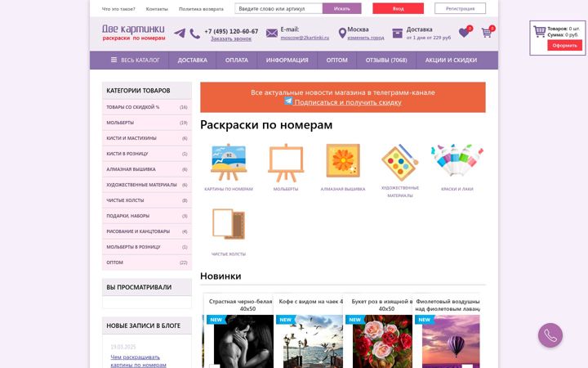588x368 pixels.
Task: Click the Что это такое? link
Action: click(118, 9)
